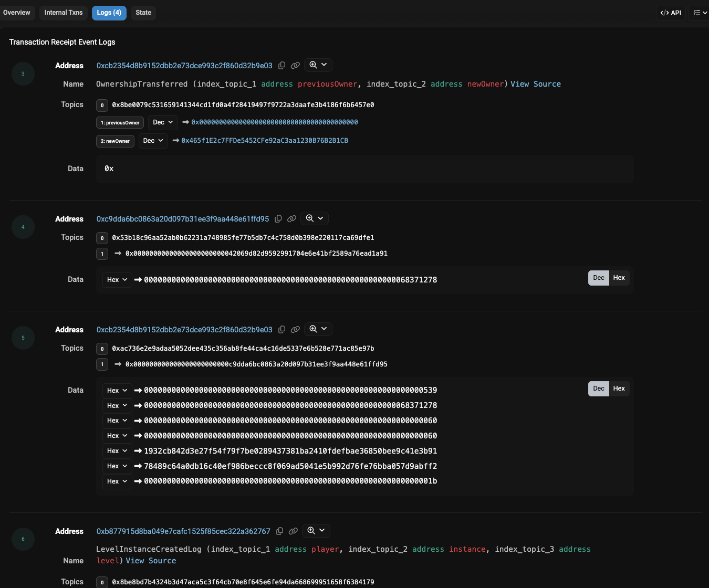This screenshot has height=588, width=709.
Task: Open newOwner Dec format dropdown
Action: tap(153, 141)
